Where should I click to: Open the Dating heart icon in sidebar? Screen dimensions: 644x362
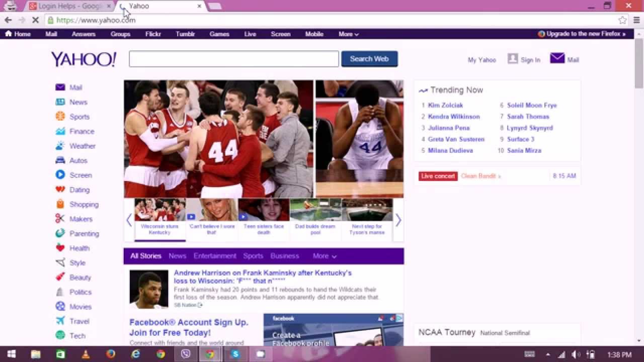60,190
